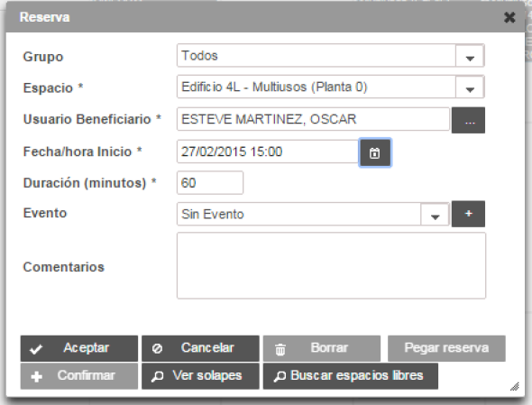This screenshot has height=405, width=532.
Task: Click the prohibit icon on Cancelar
Action: coord(157,349)
